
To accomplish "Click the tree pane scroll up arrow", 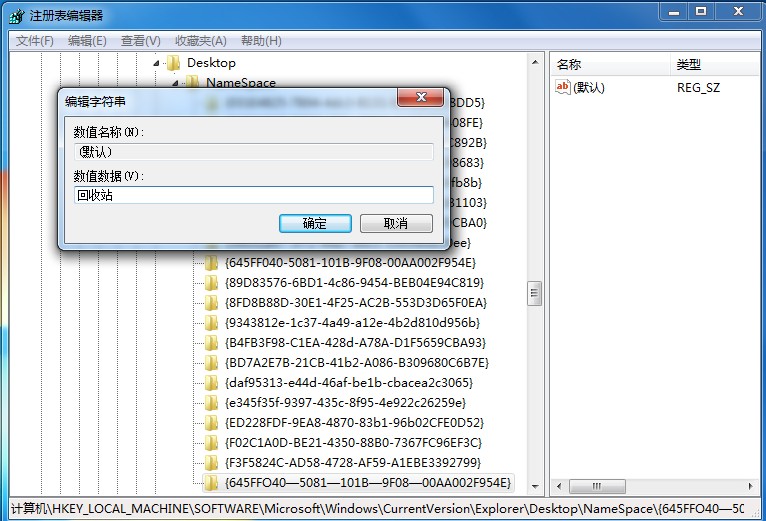I will click(x=535, y=62).
